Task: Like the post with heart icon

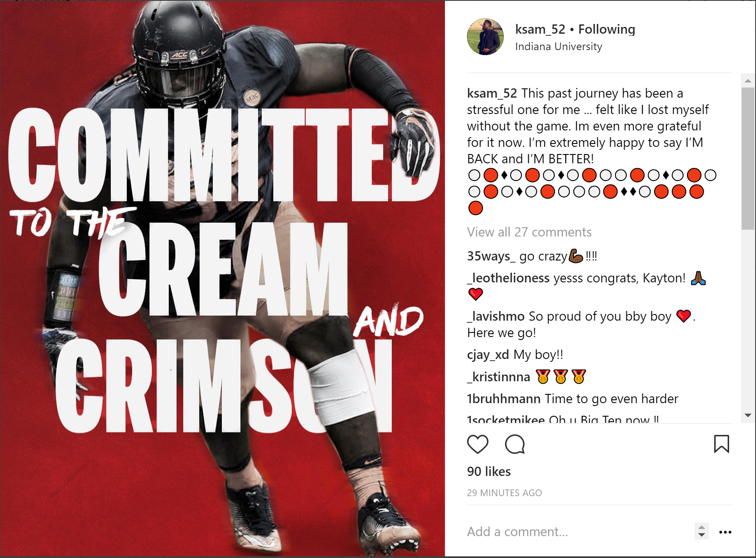Action: (477, 444)
